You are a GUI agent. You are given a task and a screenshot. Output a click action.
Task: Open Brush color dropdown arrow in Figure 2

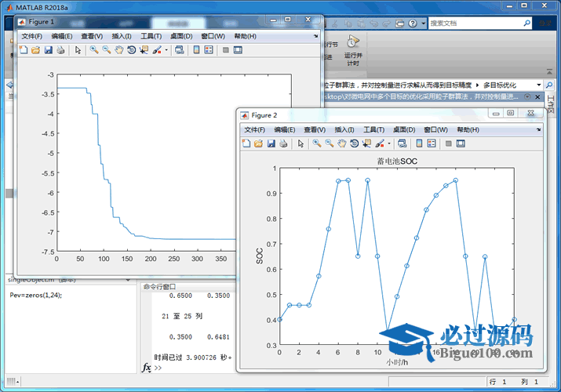tap(389, 143)
